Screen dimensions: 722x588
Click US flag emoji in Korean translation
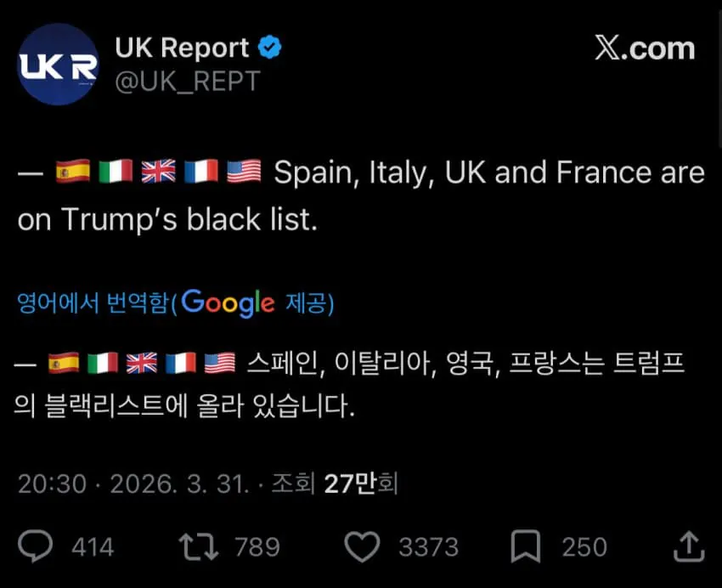[220, 363]
